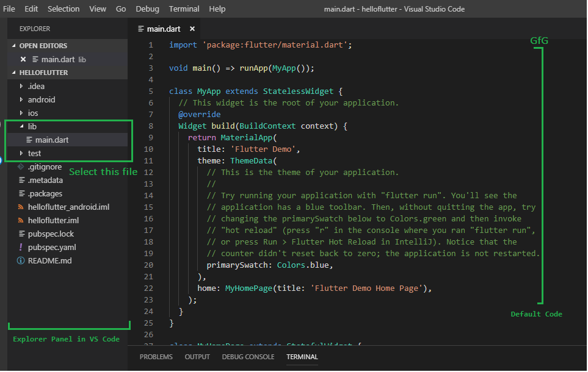Click the pubspec.yaml exclamation icon
The height and width of the screenshot is (372, 588).
[x=21, y=247]
